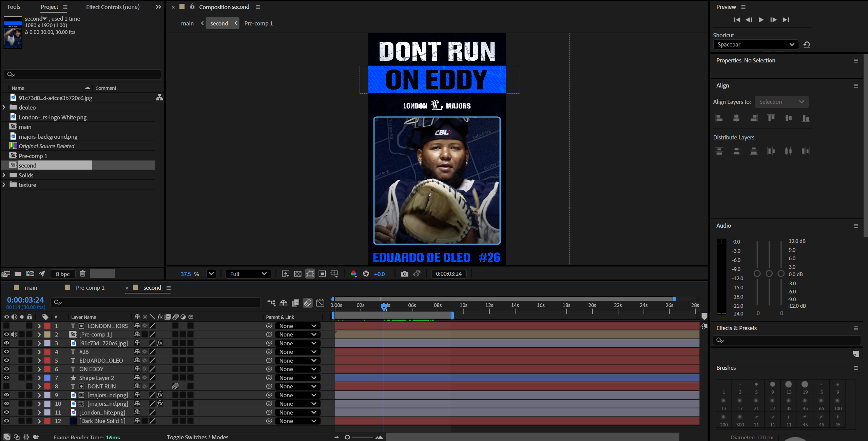This screenshot has height=441, width=868.
Task: Toggle transparency grid icon in viewer
Action: (297, 274)
